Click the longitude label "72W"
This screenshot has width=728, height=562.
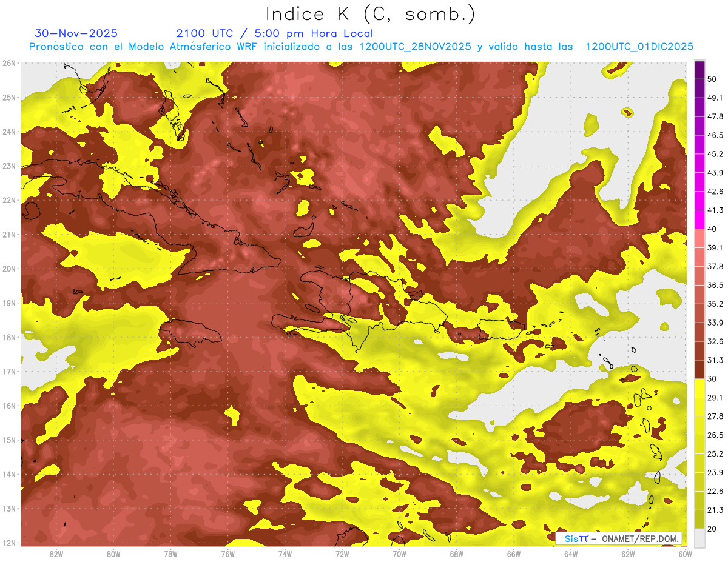[342, 554]
